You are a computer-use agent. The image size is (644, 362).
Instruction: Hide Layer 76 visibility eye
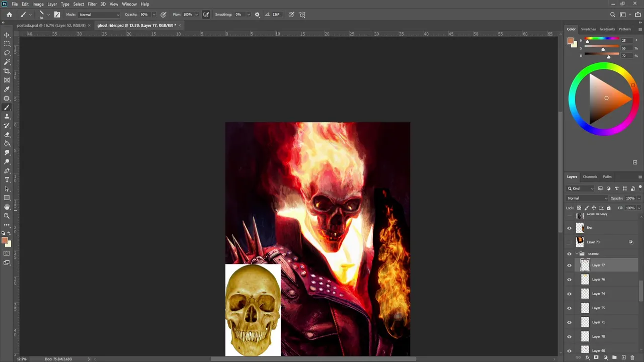(570, 280)
